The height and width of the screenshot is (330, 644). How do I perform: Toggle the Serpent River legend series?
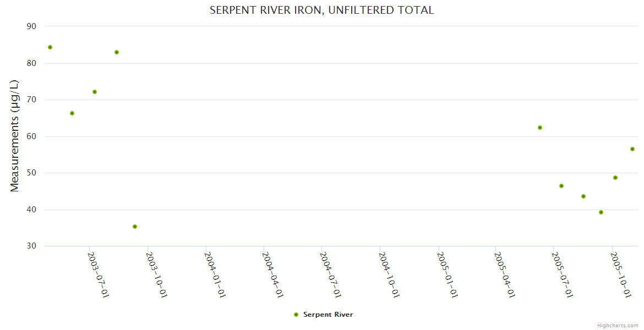328,315
